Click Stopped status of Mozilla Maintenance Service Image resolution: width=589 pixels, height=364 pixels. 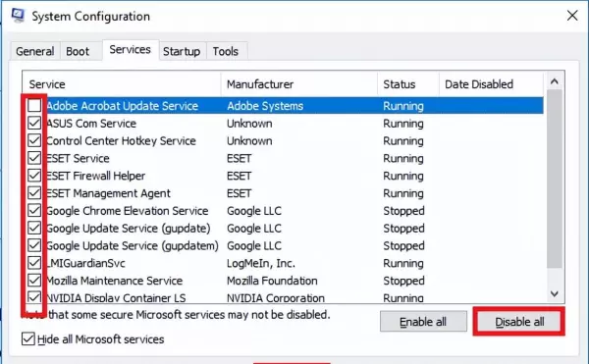point(403,281)
